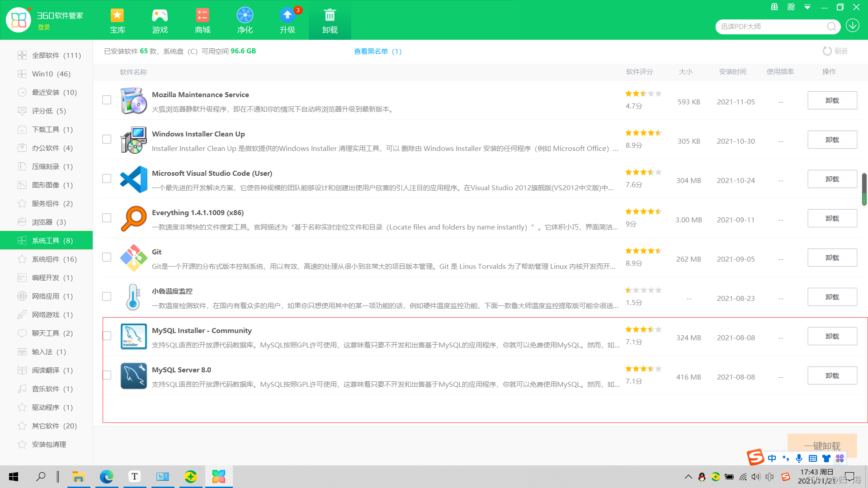
Task: Check the Mozilla Maintenance Service checkbox
Action: click(107, 100)
